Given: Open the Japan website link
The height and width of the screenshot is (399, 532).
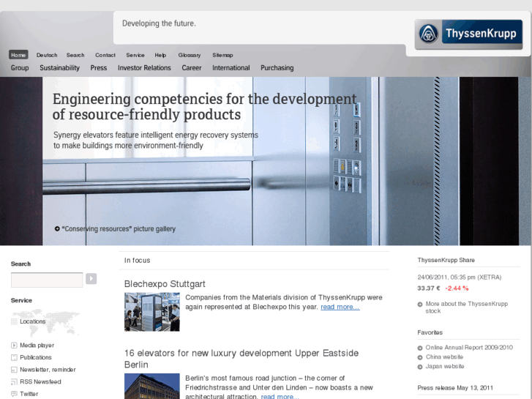Looking at the screenshot, I should (x=445, y=367).
